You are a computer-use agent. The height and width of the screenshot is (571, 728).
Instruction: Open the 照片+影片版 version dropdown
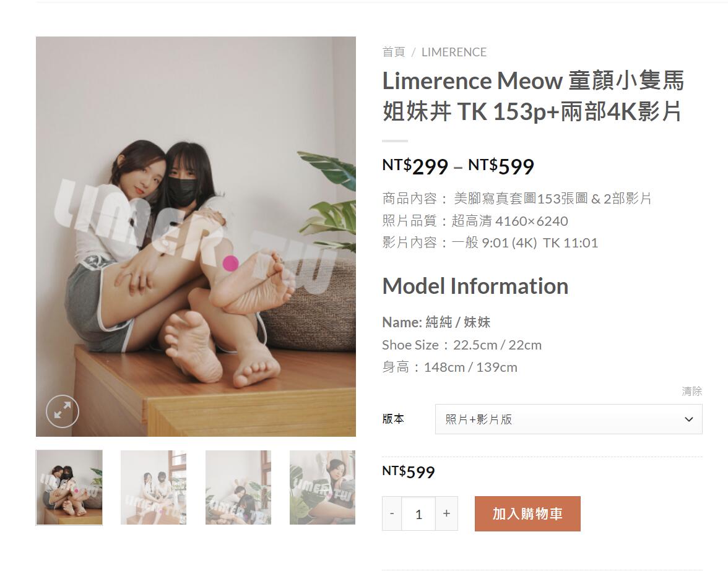click(x=568, y=419)
